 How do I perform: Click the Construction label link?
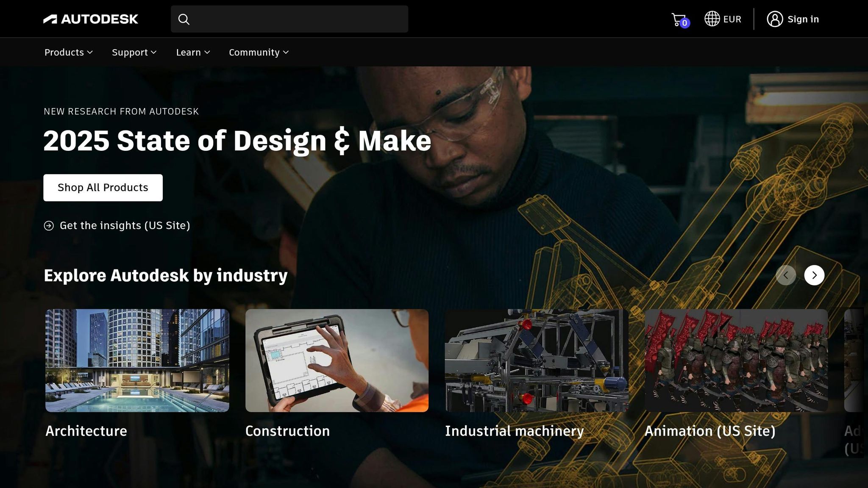pyautogui.click(x=287, y=431)
